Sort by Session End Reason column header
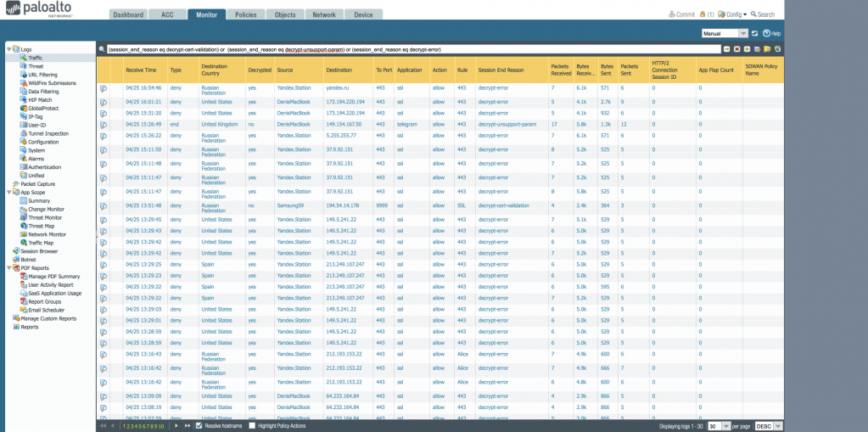 pyautogui.click(x=512, y=70)
